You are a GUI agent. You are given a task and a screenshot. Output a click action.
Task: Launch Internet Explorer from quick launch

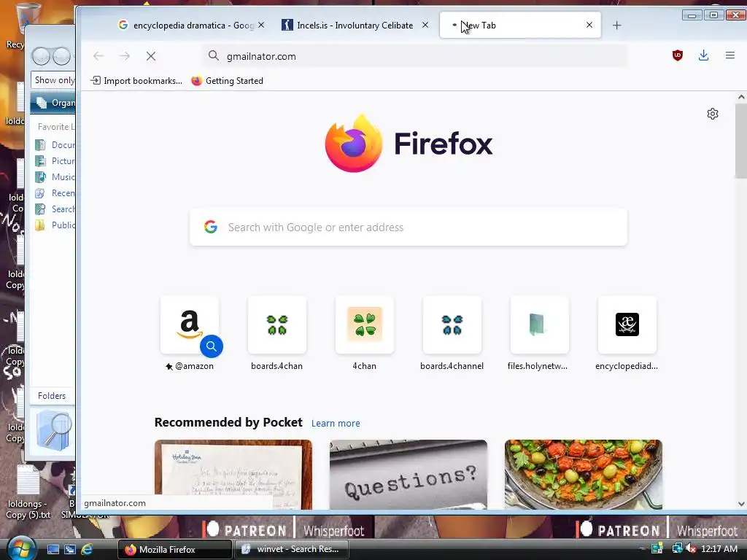coord(87,549)
